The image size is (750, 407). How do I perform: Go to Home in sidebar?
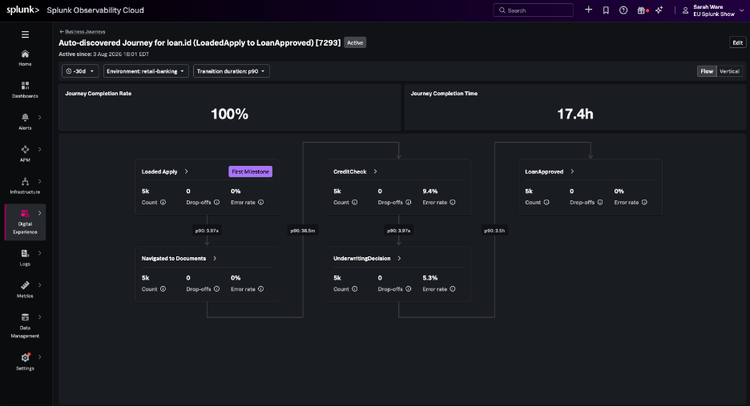[x=25, y=58]
